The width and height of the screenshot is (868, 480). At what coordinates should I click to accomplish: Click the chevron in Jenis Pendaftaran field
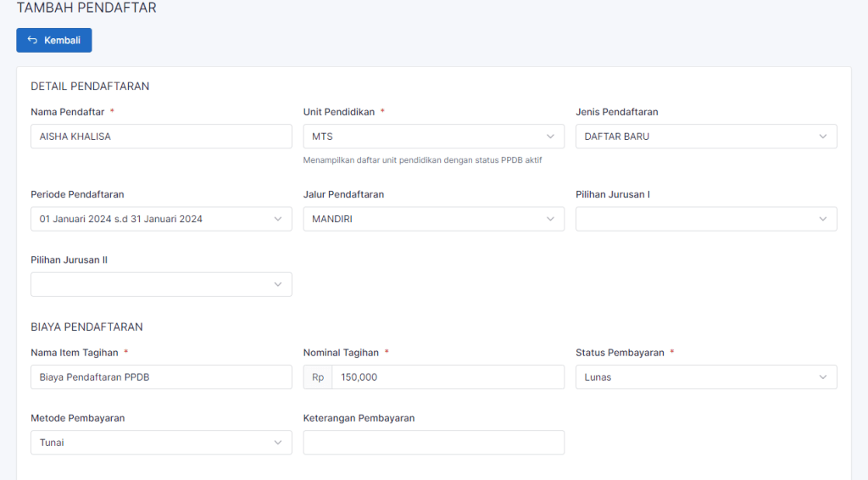(x=822, y=137)
